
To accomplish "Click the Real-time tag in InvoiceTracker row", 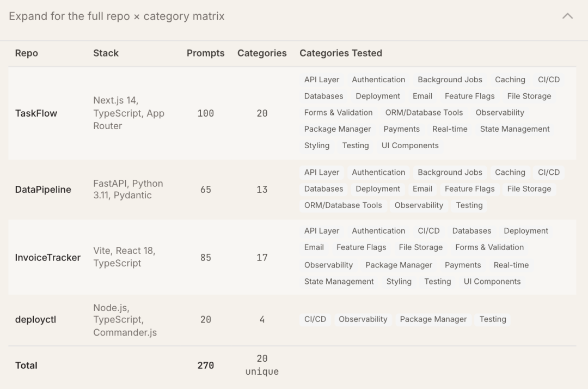I will pyautogui.click(x=511, y=265).
